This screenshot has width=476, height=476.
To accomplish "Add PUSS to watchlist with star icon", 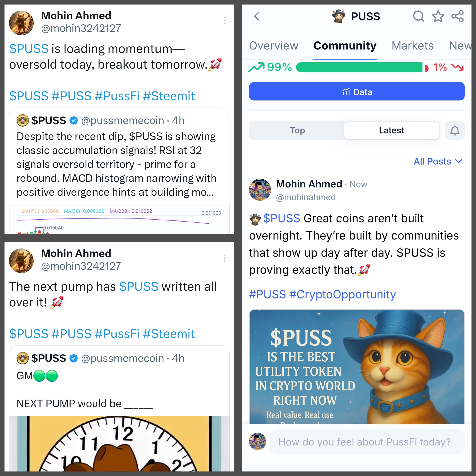I will [x=438, y=16].
